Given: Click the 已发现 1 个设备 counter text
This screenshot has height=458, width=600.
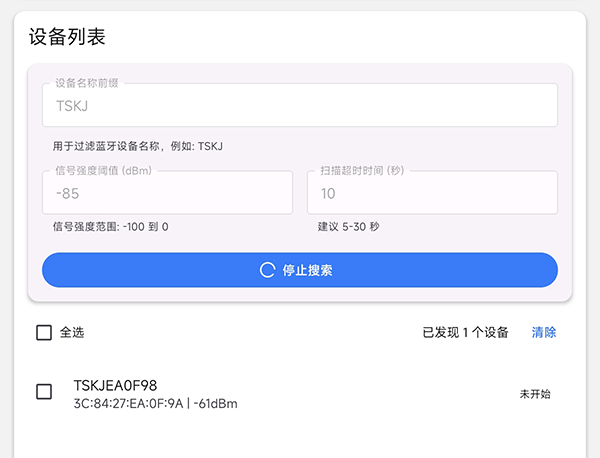Looking at the screenshot, I should point(465,333).
